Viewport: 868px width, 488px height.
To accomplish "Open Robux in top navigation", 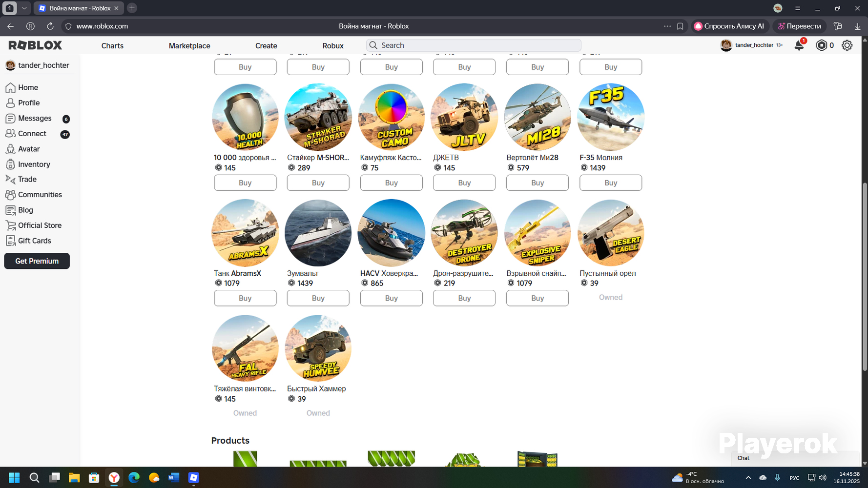I will 333,46.
